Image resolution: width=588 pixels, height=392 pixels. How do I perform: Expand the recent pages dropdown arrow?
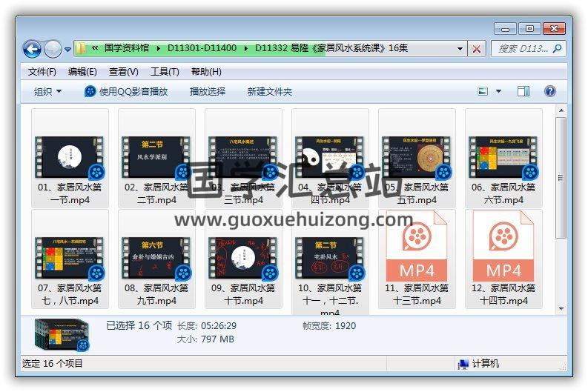pos(68,50)
